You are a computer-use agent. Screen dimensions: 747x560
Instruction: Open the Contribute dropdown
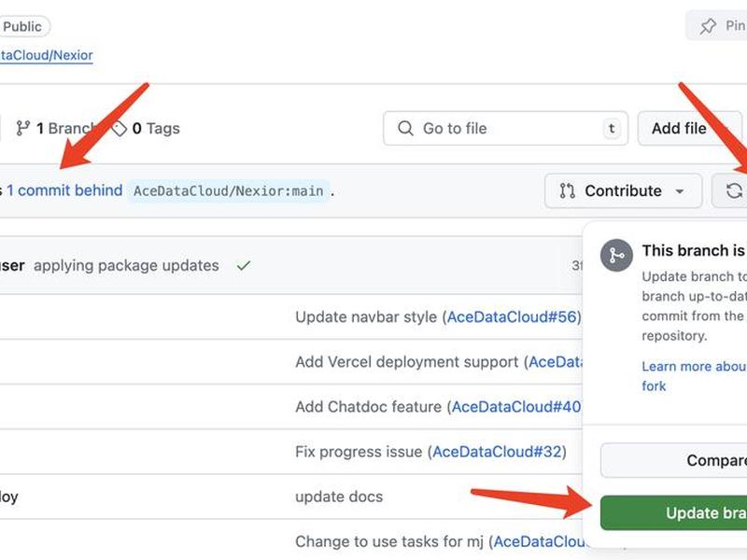(623, 190)
